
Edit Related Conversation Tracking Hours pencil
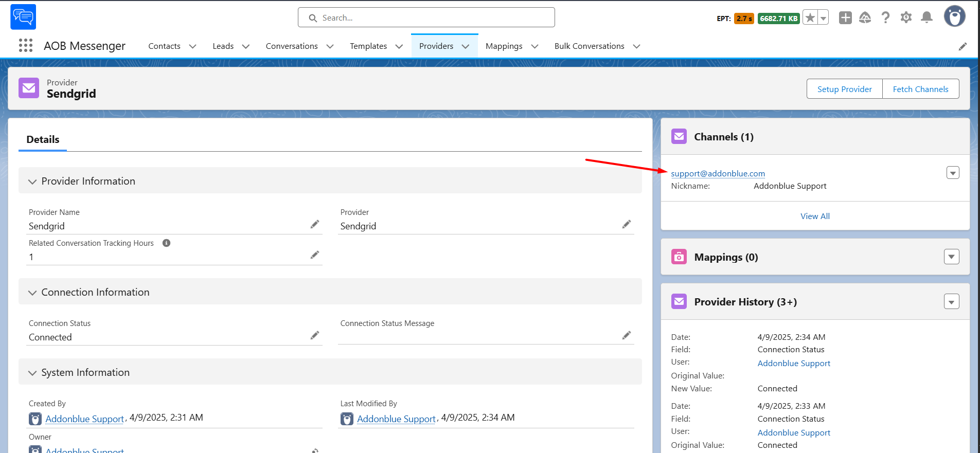pyautogui.click(x=315, y=255)
